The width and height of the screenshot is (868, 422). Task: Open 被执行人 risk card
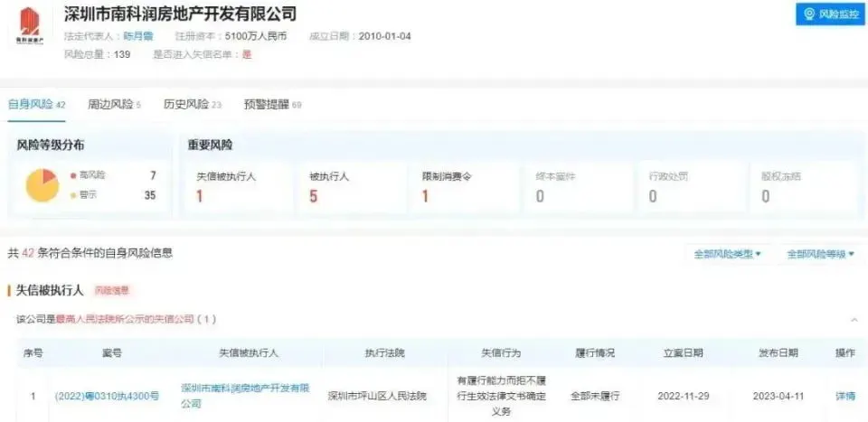pyautogui.click(x=351, y=187)
